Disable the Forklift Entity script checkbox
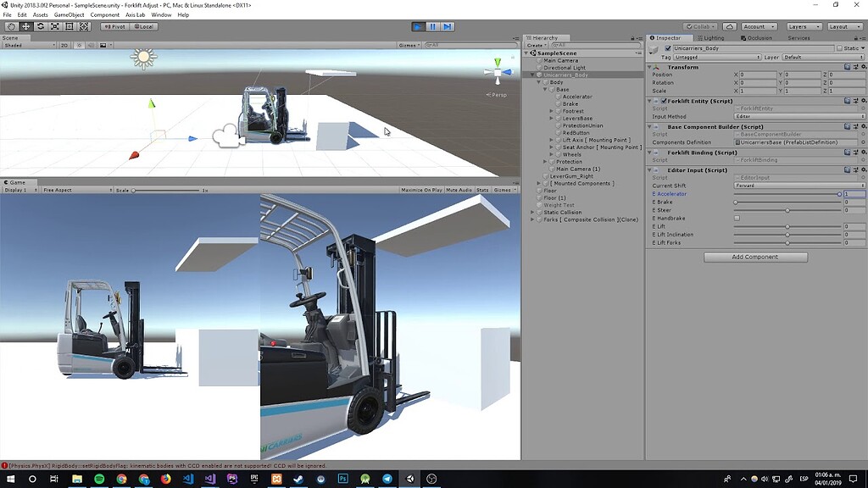The width and height of the screenshot is (868, 488). click(x=665, y=101)
